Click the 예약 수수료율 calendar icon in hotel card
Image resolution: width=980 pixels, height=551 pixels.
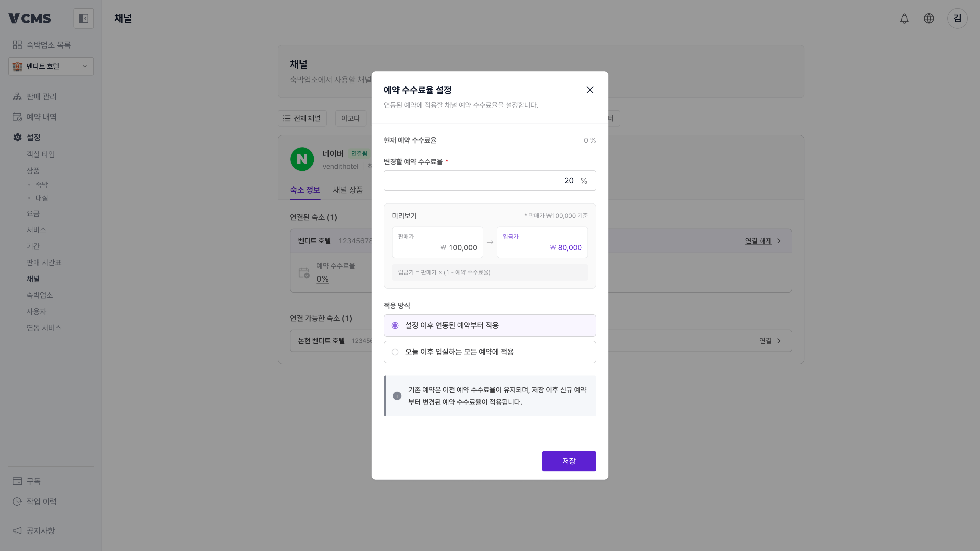[x=304, y=273]
